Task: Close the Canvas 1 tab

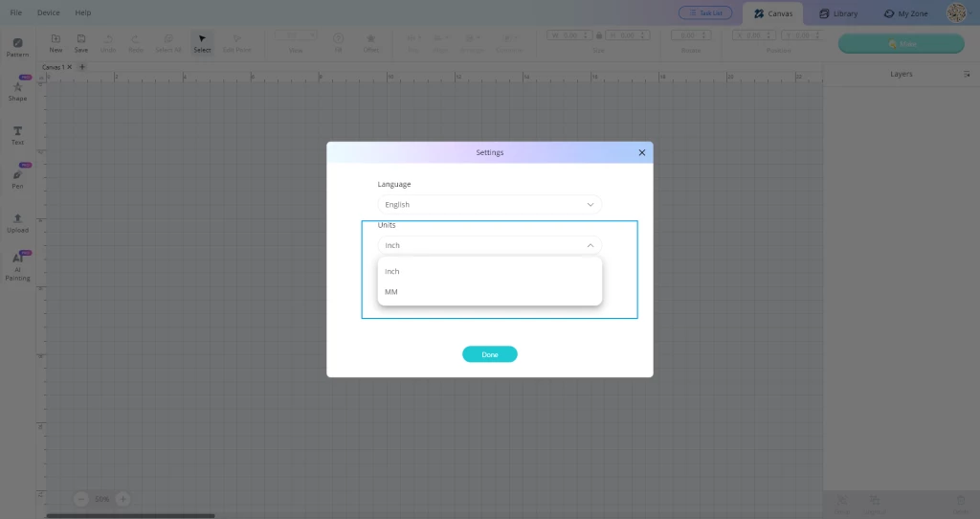Action: point(69,67)
